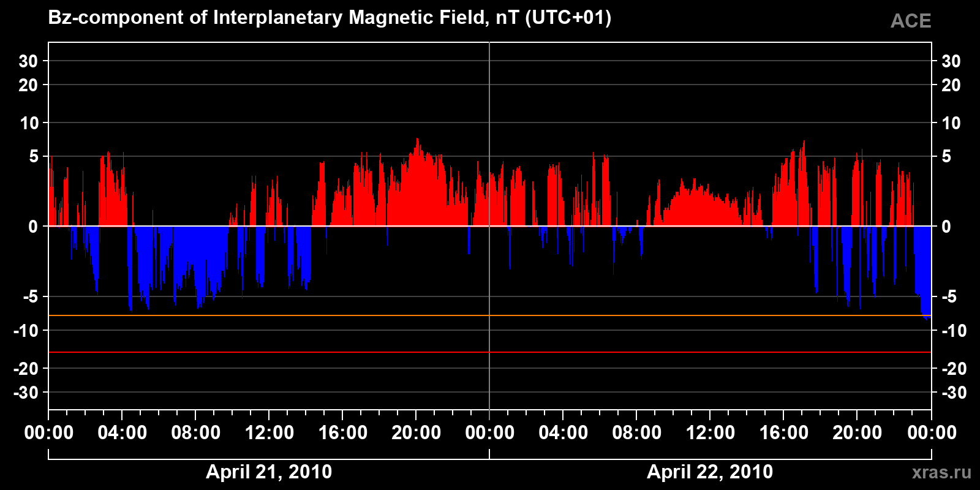Click the 'ACE' label
The height and width of the screenshot is (490, 980).
tap(911, 21)
